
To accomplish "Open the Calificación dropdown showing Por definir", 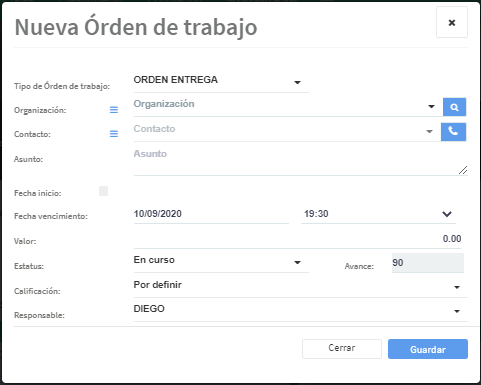I will 300,286.
